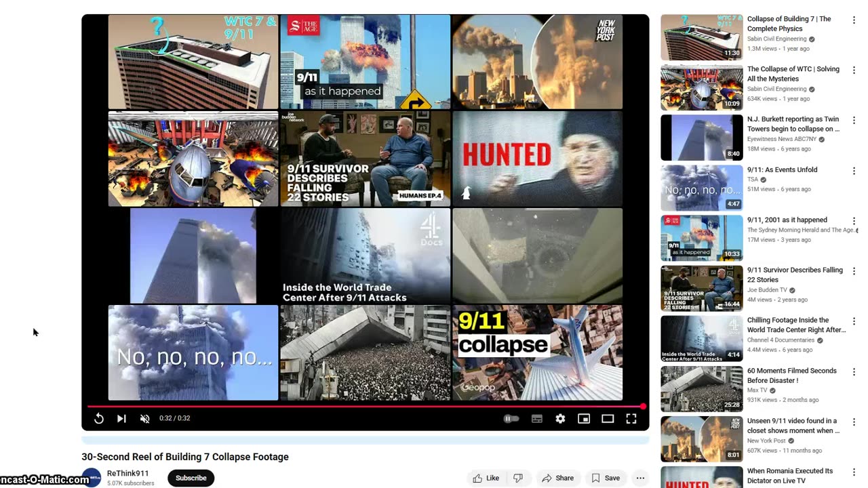868x488 pixels.
Task: Open WTC 7 & 9/11 end-screen thumbnail
Action: pyautogui.click(x=193, y=62)
